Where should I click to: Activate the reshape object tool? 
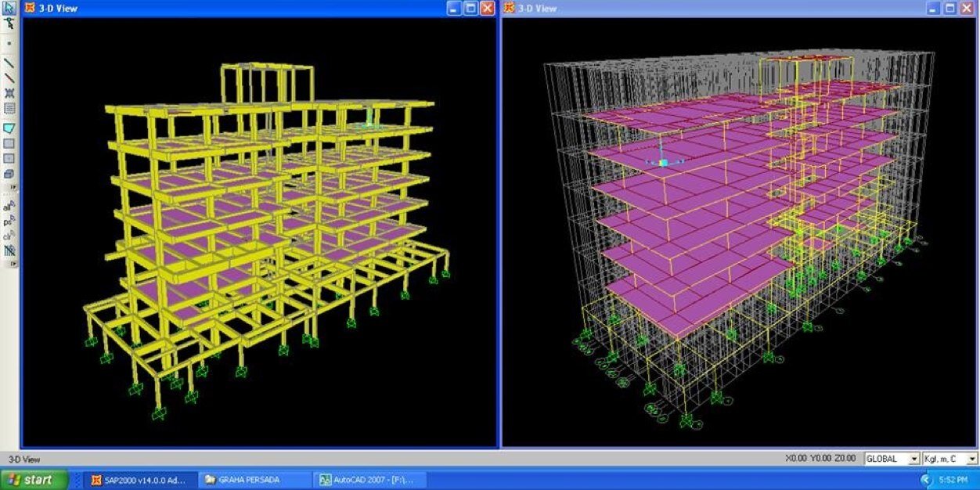[x=9, y=24]
